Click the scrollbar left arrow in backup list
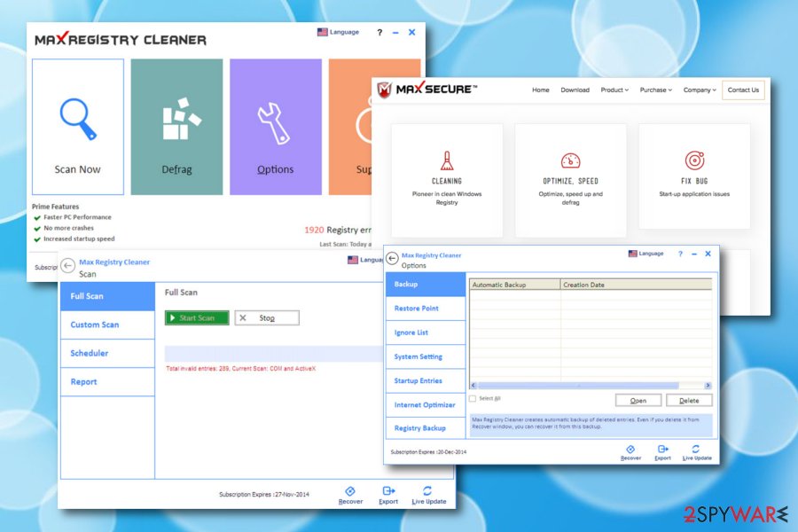 click(473, 386)
